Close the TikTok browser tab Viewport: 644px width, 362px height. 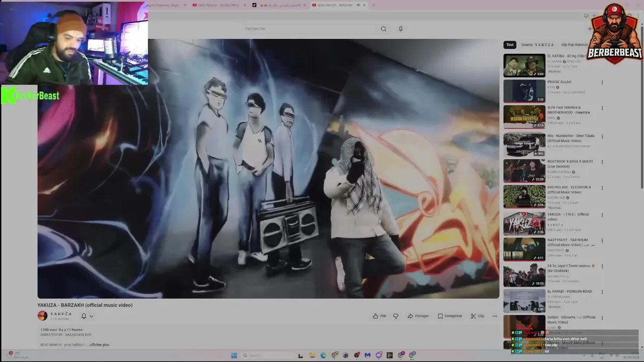304,5
